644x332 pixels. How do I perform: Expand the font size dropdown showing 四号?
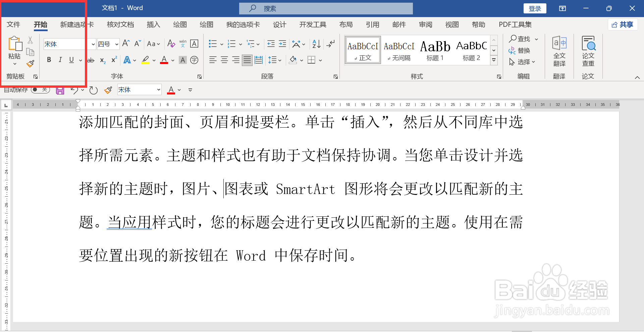(116, 44)
